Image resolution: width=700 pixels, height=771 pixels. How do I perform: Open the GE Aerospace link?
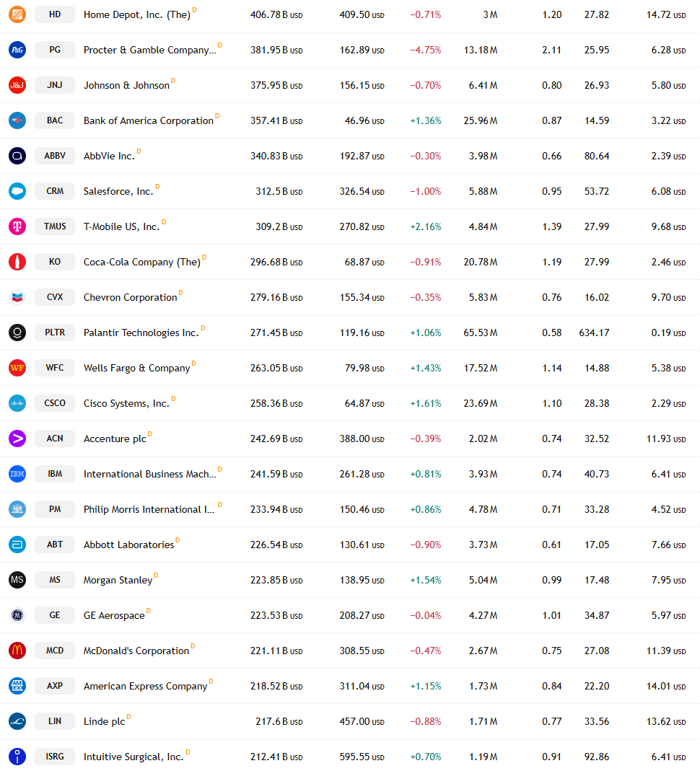114,616
